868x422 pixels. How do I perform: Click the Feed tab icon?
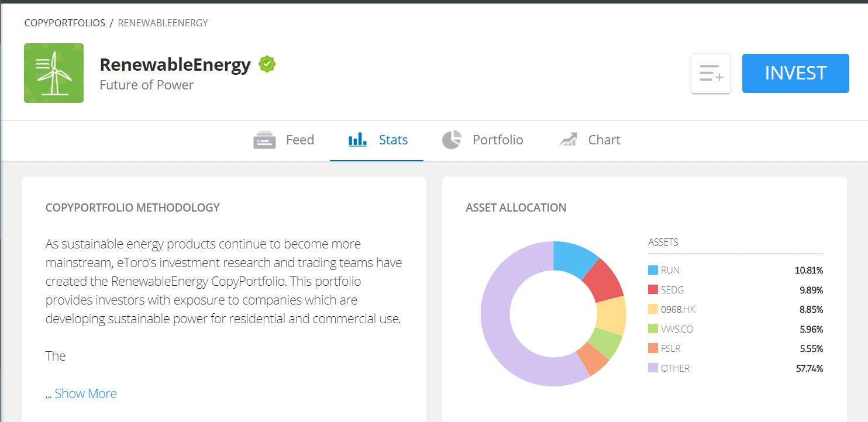tap(264, 140)
